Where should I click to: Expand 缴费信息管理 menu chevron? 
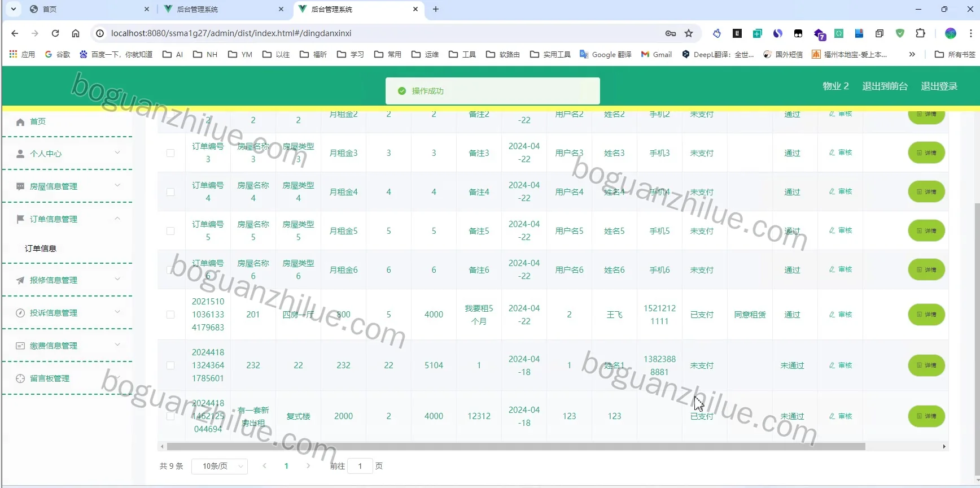click(117, 345)
